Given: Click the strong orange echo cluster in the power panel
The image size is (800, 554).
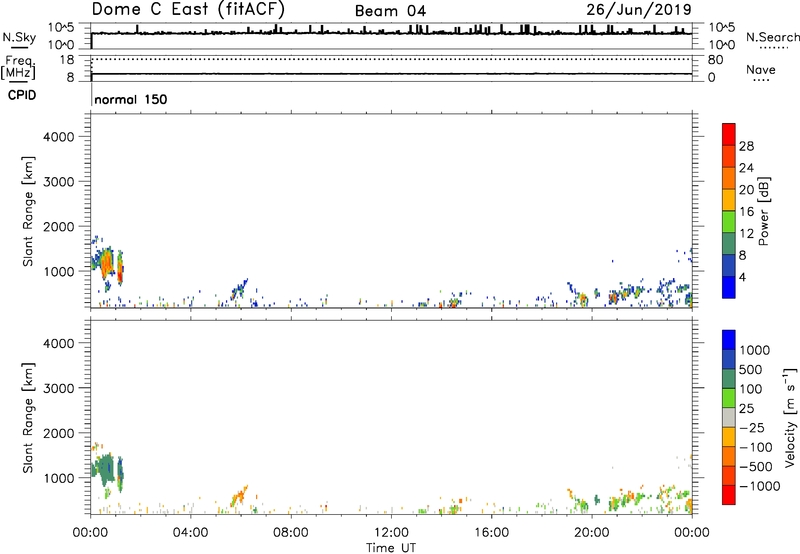Looking at the screenshot, I should point(107,265).
